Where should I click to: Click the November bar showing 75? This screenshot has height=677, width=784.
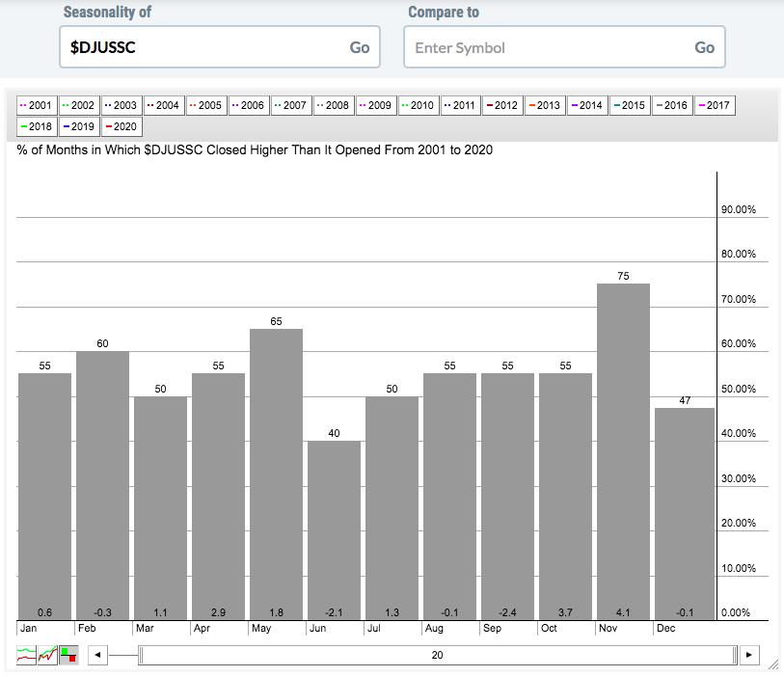(623, 451)
